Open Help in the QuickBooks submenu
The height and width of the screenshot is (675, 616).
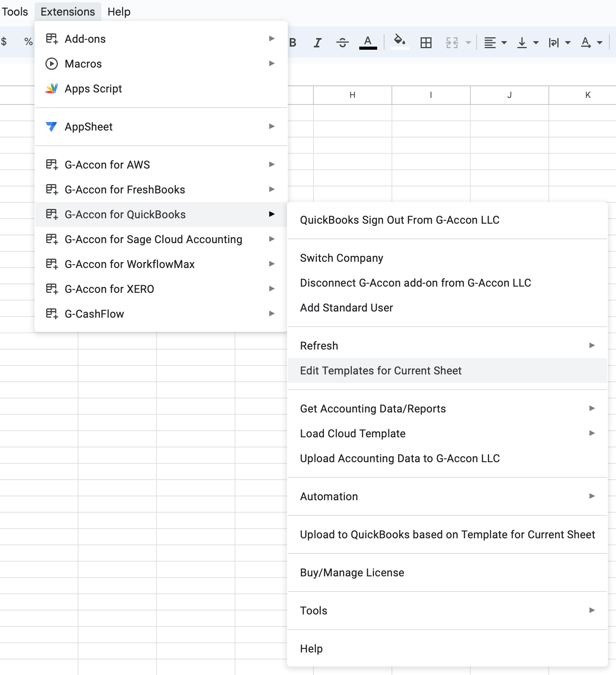point(447,649)
